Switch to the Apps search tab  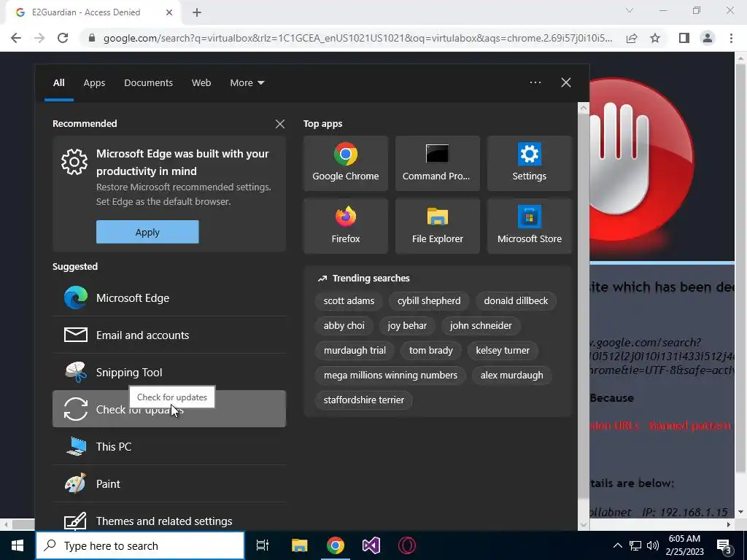click(x=94, y=83)
